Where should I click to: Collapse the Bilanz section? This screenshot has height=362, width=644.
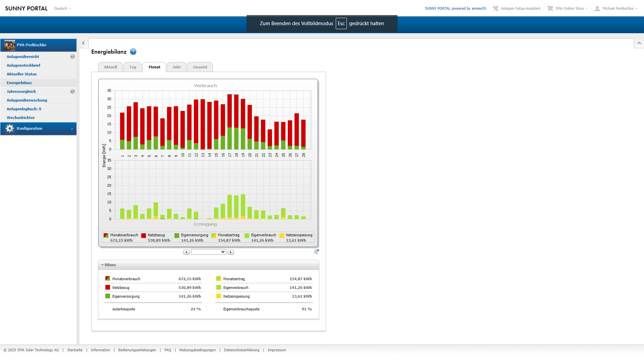103,265
